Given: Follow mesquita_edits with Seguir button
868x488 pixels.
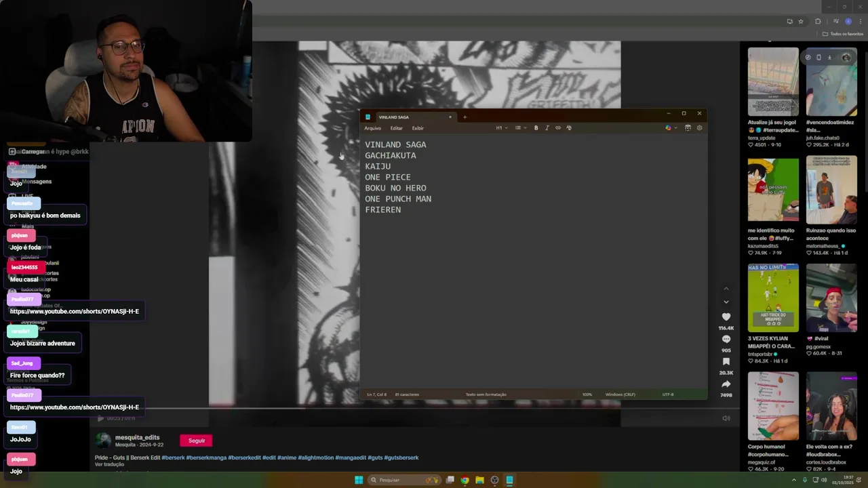Looking at the screenshot, I should pos(197,441).
